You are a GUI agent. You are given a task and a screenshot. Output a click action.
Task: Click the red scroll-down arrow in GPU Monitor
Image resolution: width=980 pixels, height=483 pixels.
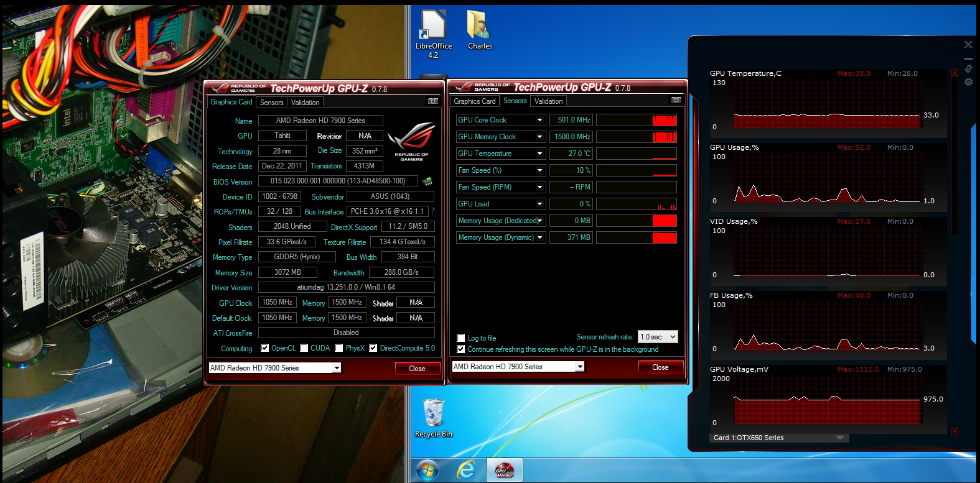pos(954,431)
